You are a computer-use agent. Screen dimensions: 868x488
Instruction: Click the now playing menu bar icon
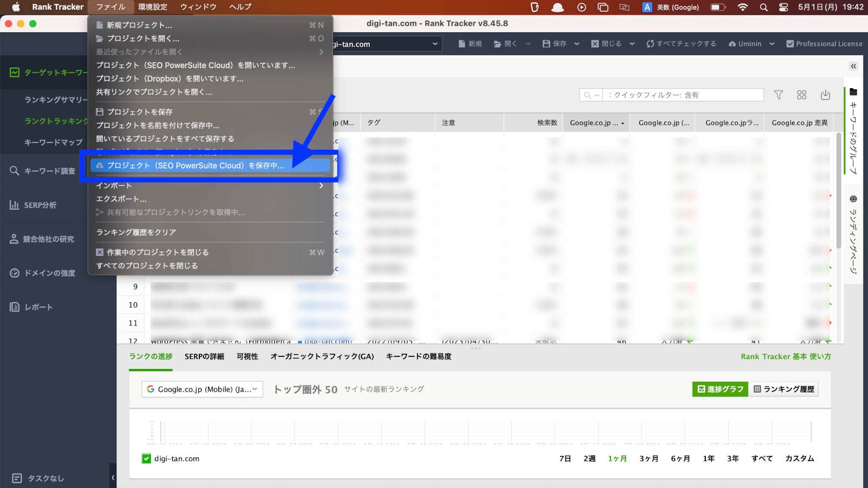tap(581, 7)
